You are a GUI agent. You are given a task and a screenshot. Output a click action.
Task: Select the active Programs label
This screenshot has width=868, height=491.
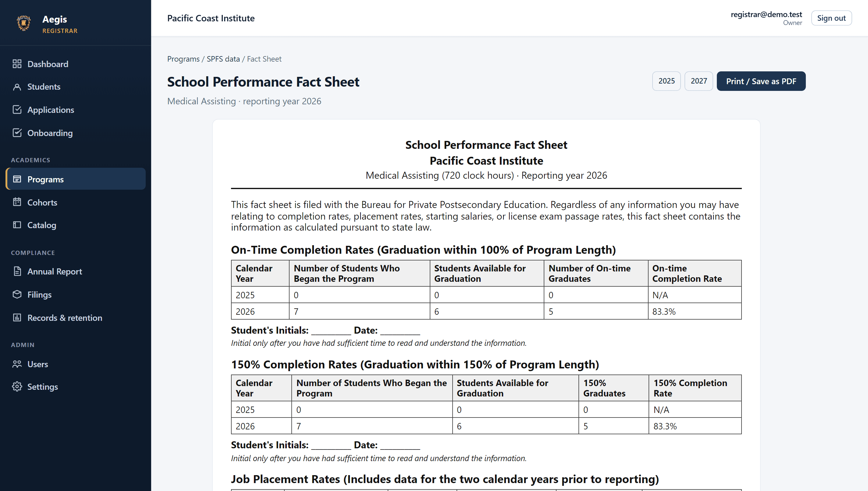45,179
